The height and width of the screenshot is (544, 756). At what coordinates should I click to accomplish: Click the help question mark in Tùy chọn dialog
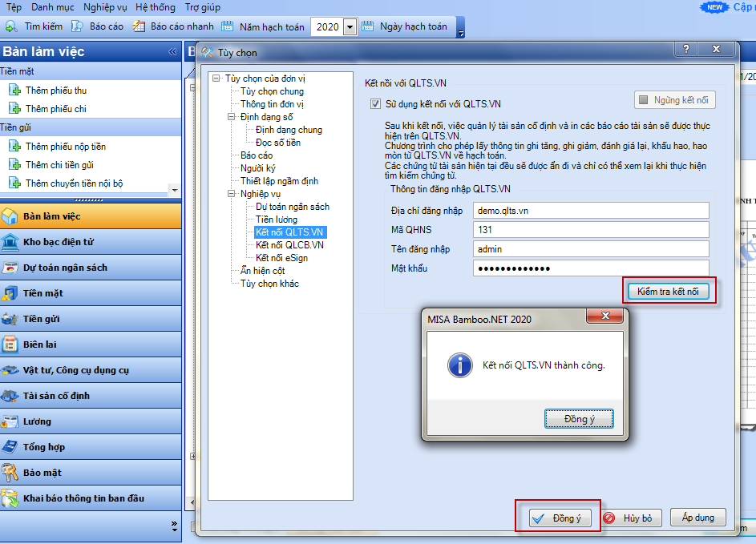[686, 49]
